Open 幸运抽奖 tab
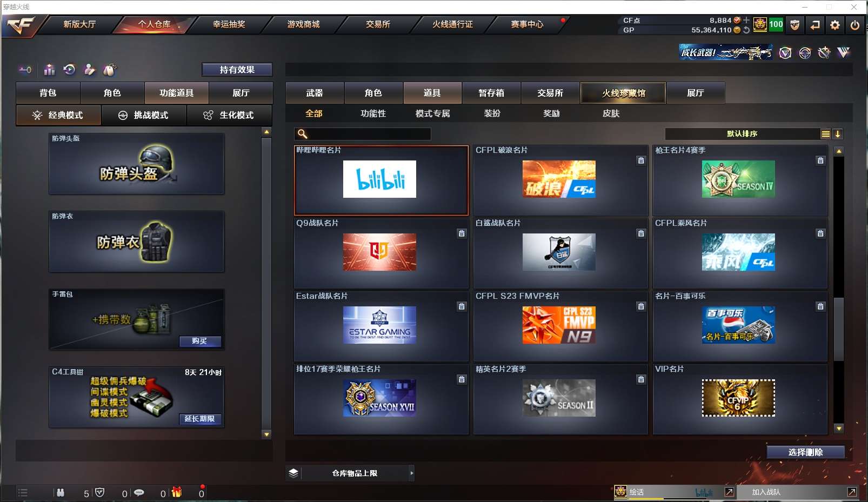Image resolution: width=868 pixels, height=502 pixels. click(229, 24)
